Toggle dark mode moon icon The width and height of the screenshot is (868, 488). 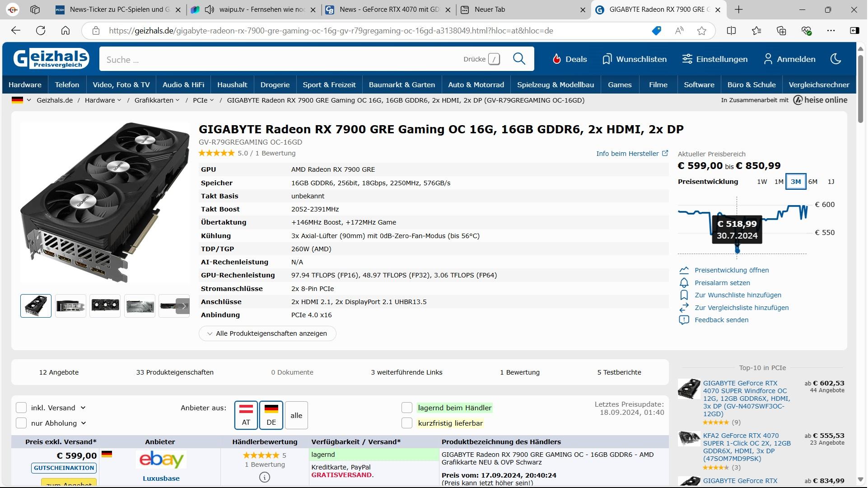pos(835,59)
